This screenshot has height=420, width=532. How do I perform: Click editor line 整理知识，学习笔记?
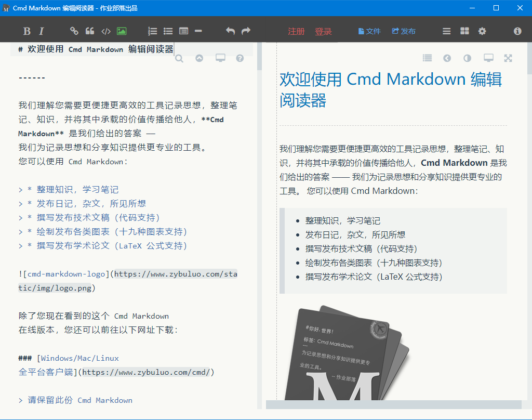click(x=69, y=189)
